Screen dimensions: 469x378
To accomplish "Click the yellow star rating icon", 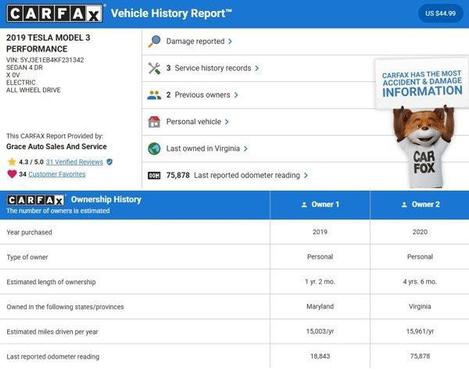I will 12,162.
